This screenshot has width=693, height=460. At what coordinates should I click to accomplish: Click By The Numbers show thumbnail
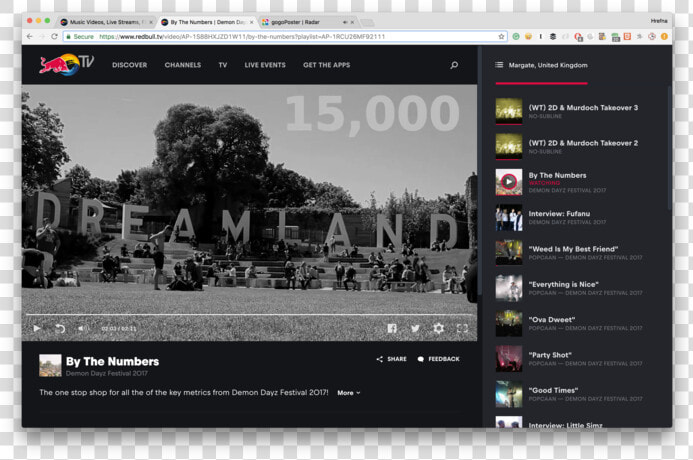click(50, 365)
